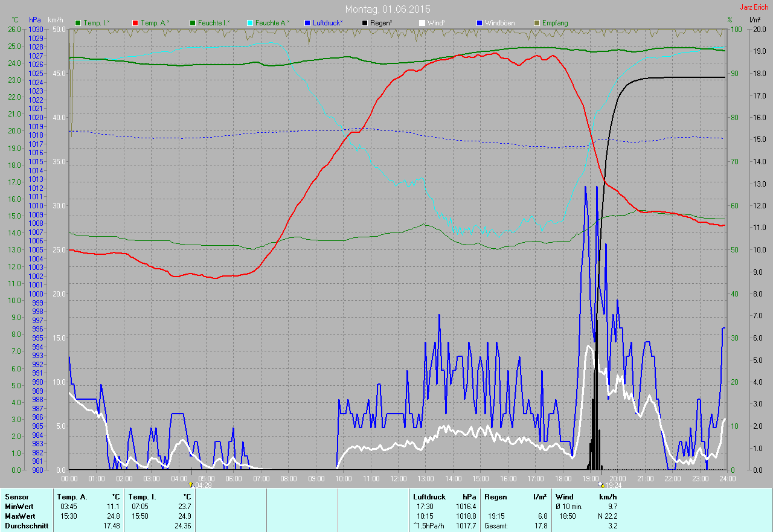Select the Ø 10 min. wind label

point(569,507)
